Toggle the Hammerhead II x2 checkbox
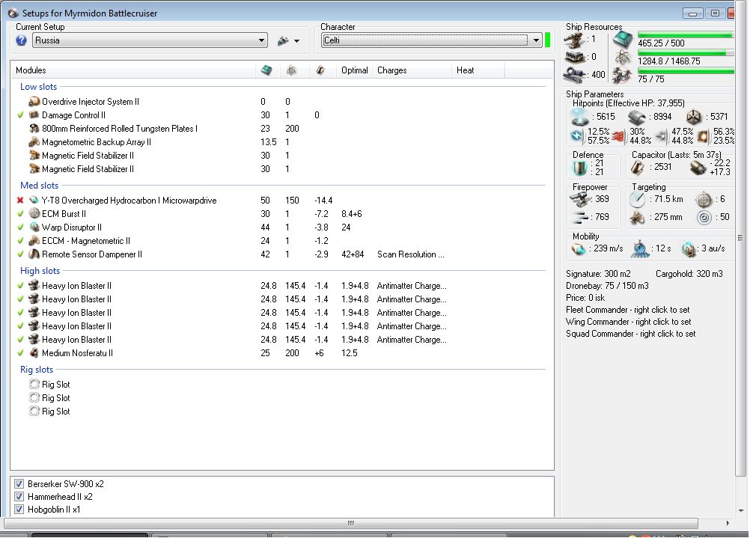 pos(19,497)
